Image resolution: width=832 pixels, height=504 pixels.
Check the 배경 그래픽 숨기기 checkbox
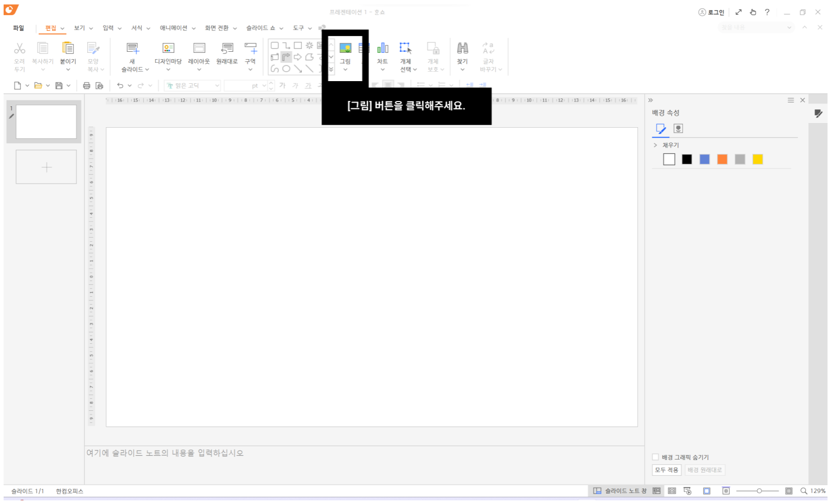pyautogui.click(x=655, y=457)
